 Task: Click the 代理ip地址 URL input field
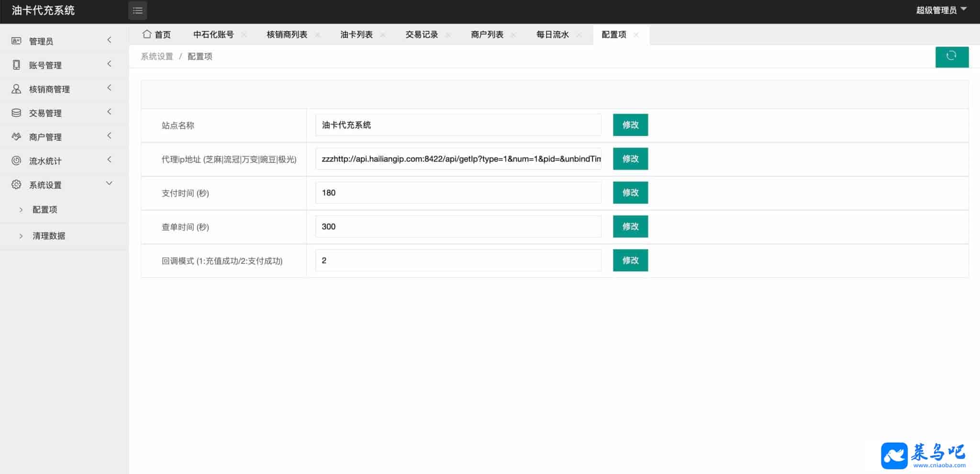[458, 159]
